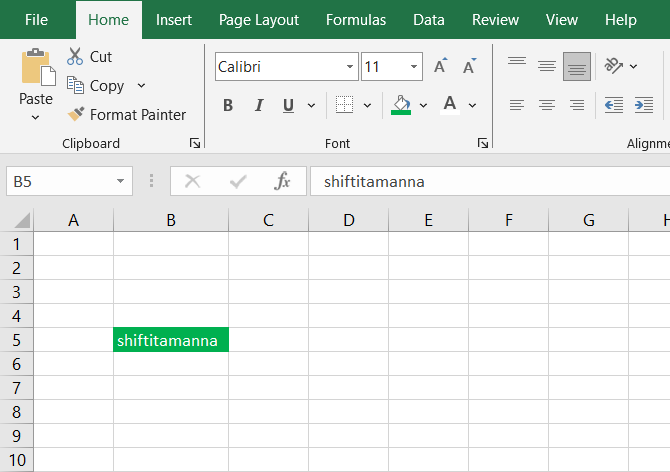The height and width of the screenshot is (472, 670).
Task: Click Insert Function fx icon
Action: tap(282, 181)
